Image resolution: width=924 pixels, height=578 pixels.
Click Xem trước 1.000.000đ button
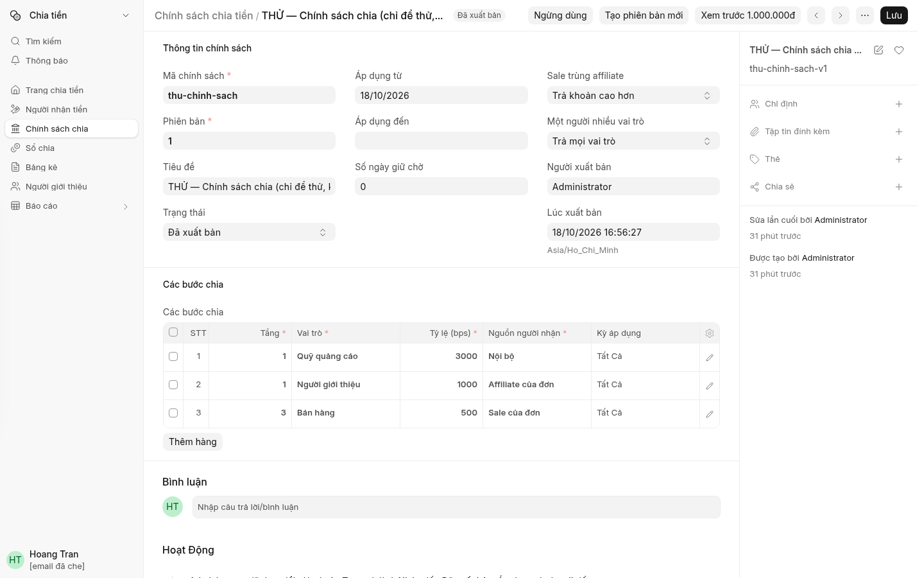coord(748,15)
